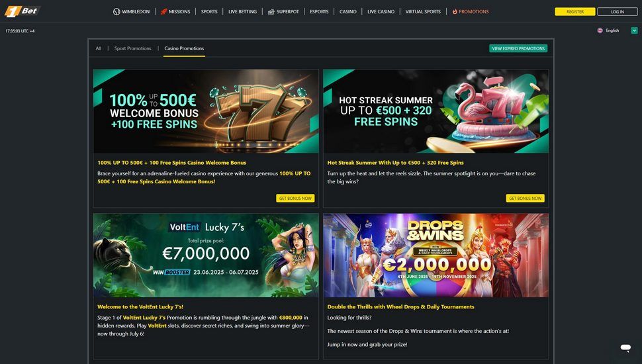
Task: Open Wimbledon tennis ball icon
Action: coord(116,11)
